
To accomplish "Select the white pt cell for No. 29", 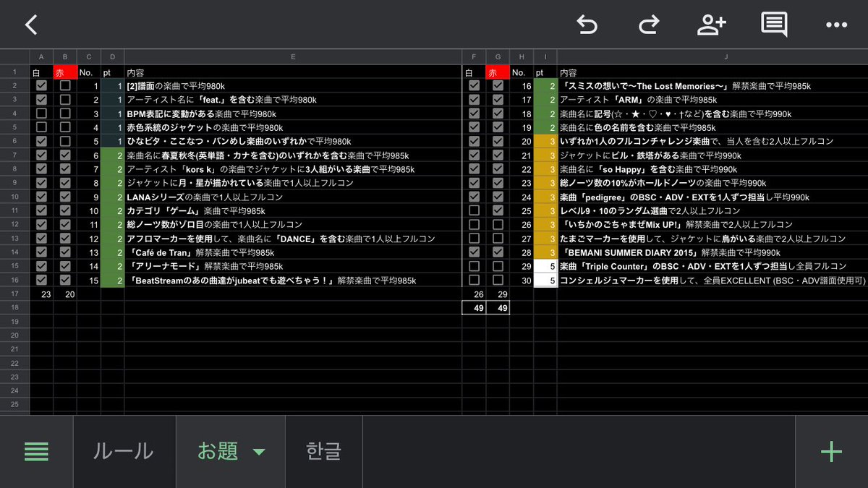I will [x=545, y=266].
